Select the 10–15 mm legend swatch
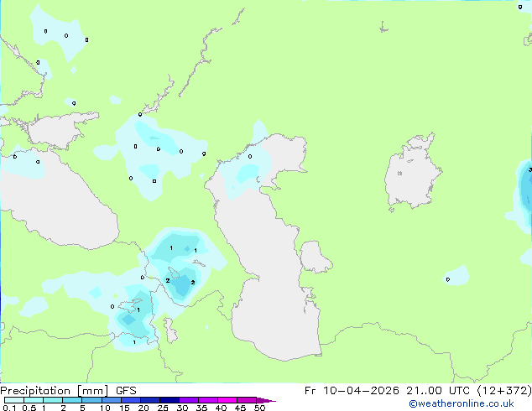532x411 pixels. (x=112, y=400)
